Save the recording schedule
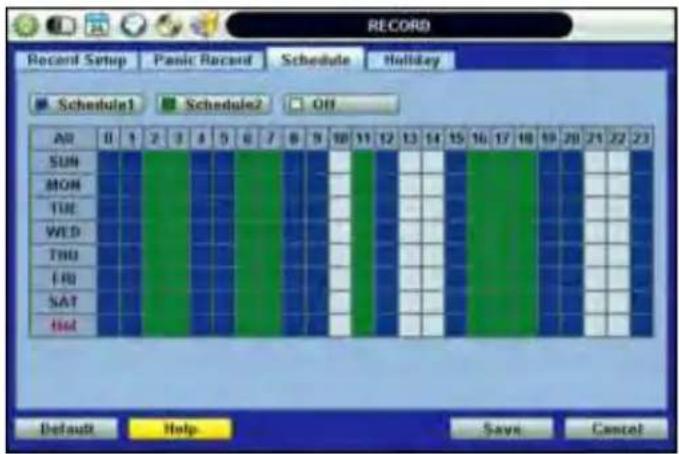Viewport: 679px width, 454px height. pyautogui.click(x=501, y=429)
